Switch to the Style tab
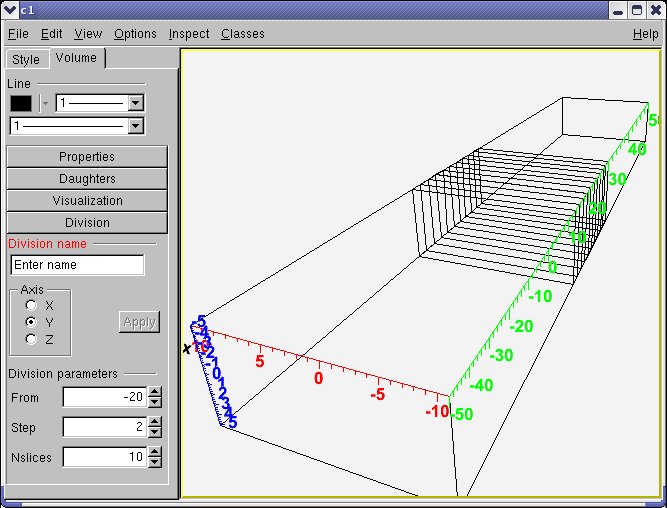Viewport: 667px width, 508px height. point(26,60)
